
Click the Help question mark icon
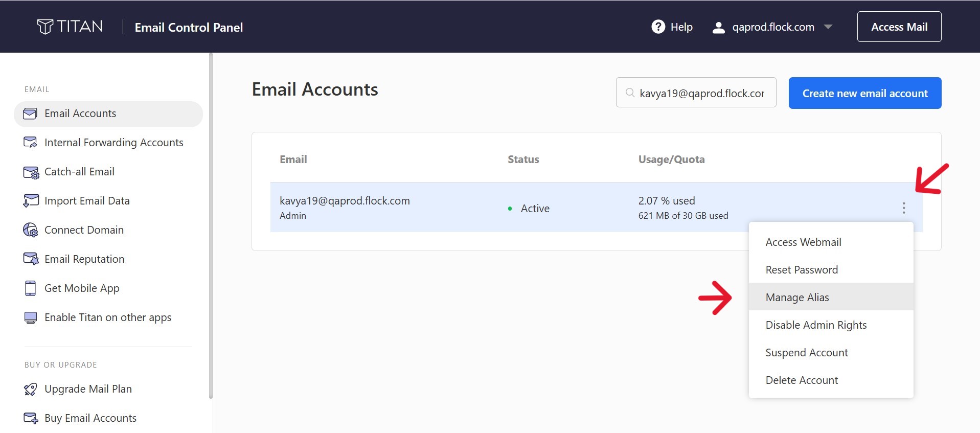(658, 27)
